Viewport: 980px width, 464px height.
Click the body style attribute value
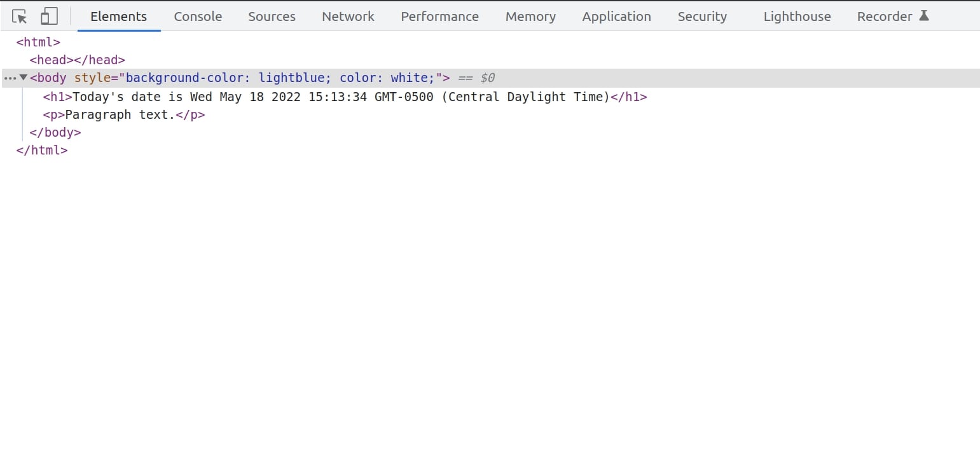(280, 78)
